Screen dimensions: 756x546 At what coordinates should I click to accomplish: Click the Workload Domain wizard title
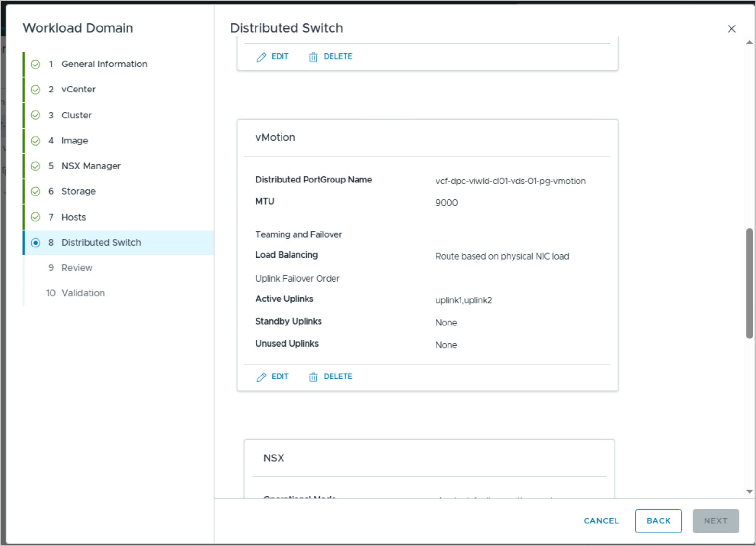tap(78, 28)
